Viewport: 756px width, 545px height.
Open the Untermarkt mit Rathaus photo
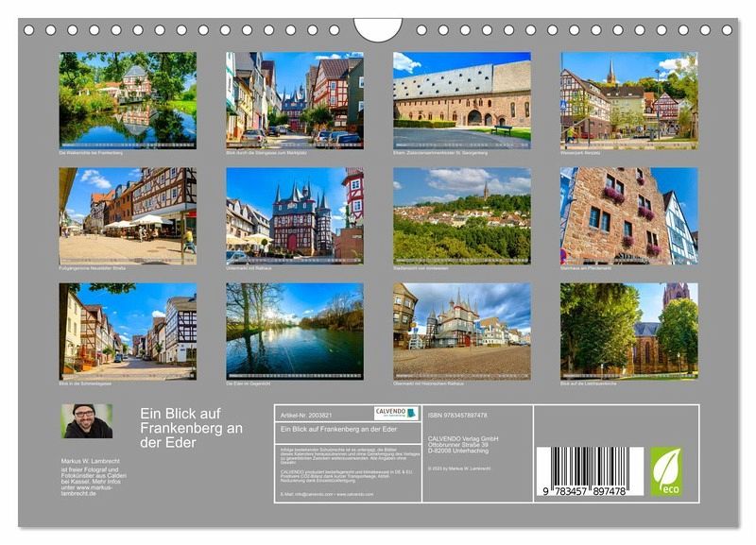pos(294,215)
